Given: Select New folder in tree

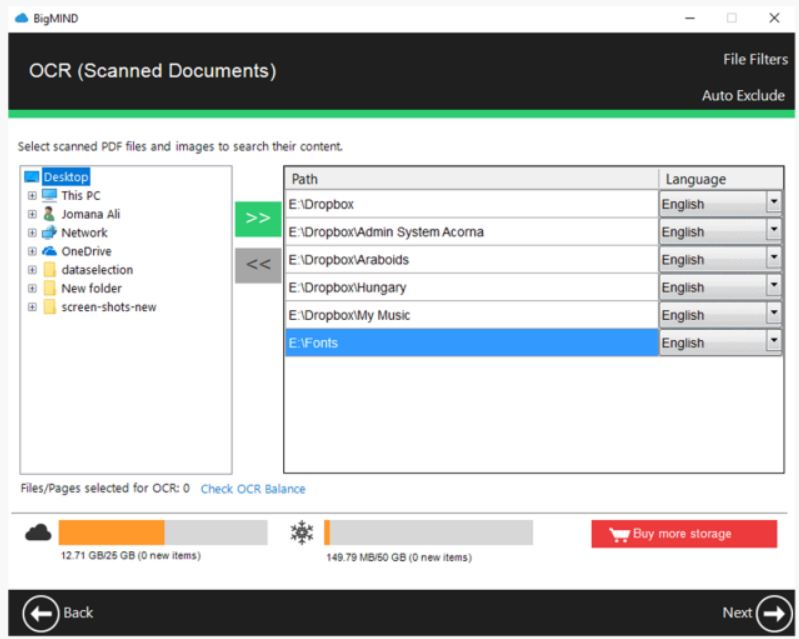Looking at the screenshot, I should [91, 288].
